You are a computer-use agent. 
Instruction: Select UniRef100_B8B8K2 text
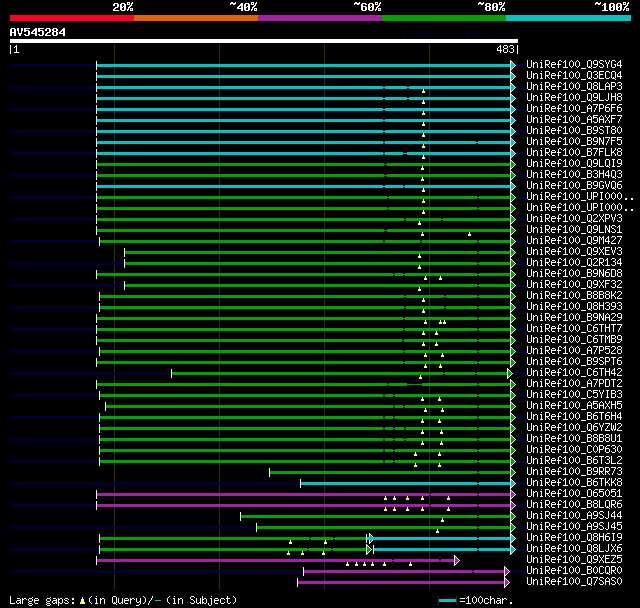pyautogui.click(x=574, y=296)
